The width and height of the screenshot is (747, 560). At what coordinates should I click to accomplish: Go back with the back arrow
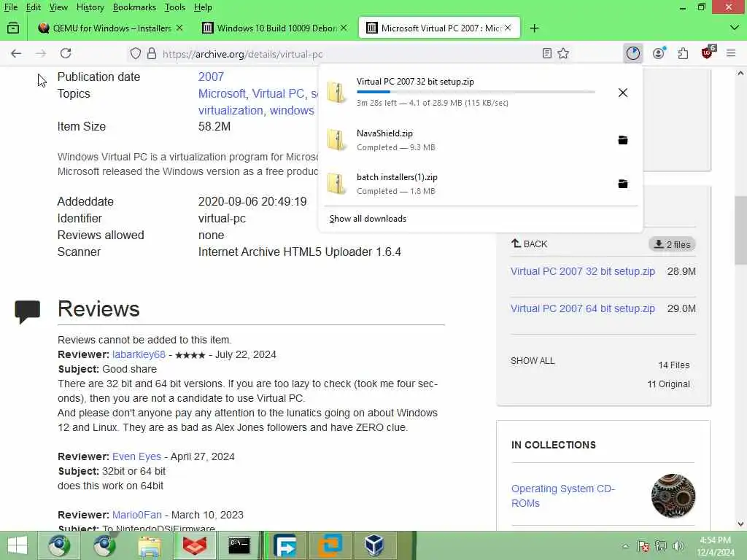[x=16, y=53]
